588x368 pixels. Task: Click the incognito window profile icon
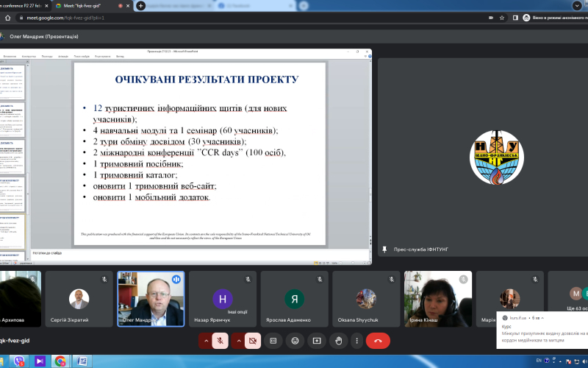(526, 18)
